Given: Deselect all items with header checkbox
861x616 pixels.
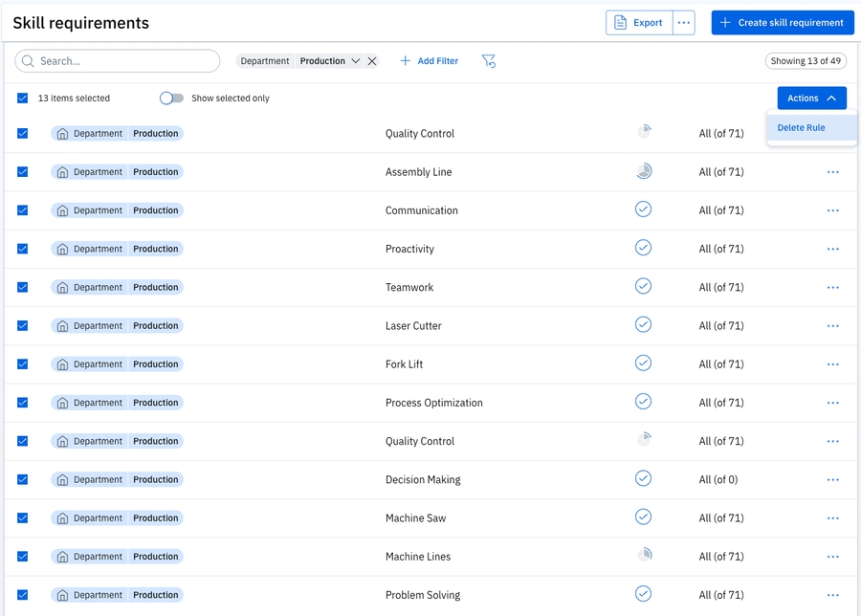Looking at the screenshot, I should coord(23,99).
